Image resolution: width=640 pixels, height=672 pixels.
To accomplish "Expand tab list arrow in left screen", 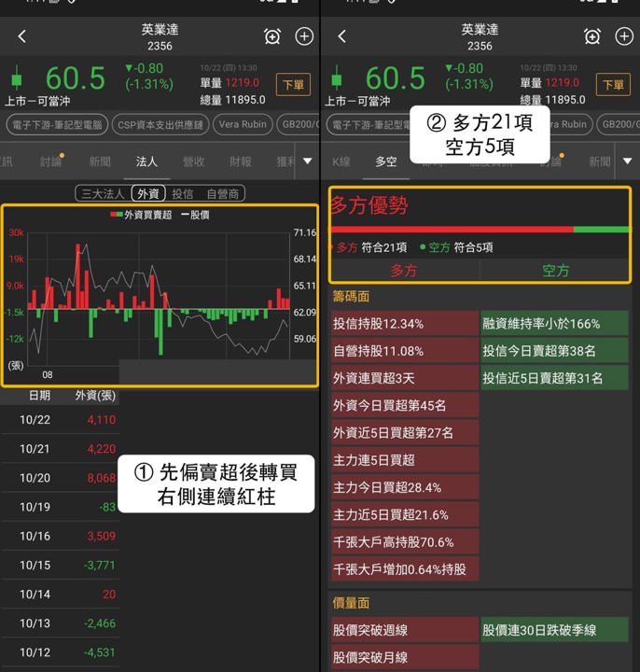I will tap(308, 161).
